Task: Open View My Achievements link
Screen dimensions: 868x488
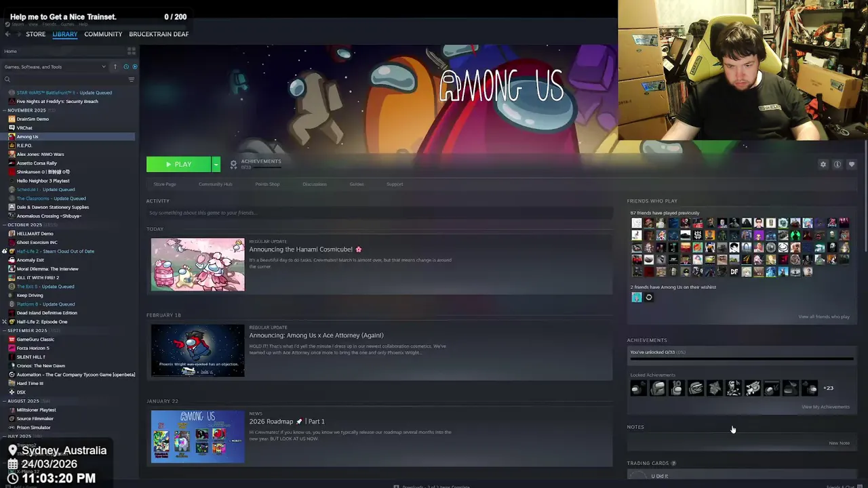Action: pos(825,407)
